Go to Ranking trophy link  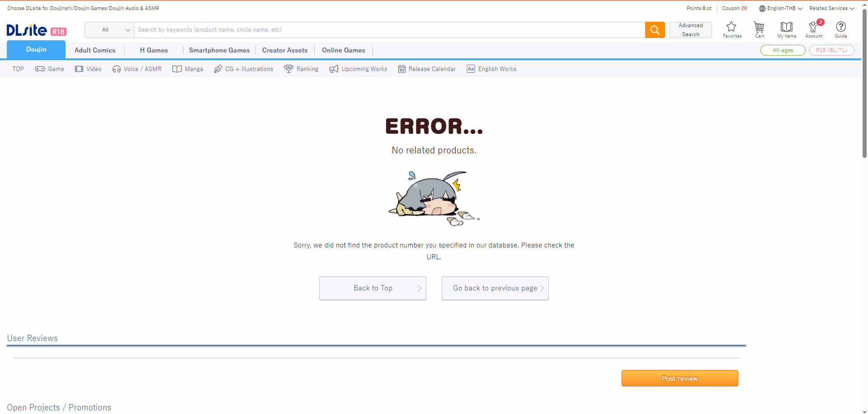[301, 69]
